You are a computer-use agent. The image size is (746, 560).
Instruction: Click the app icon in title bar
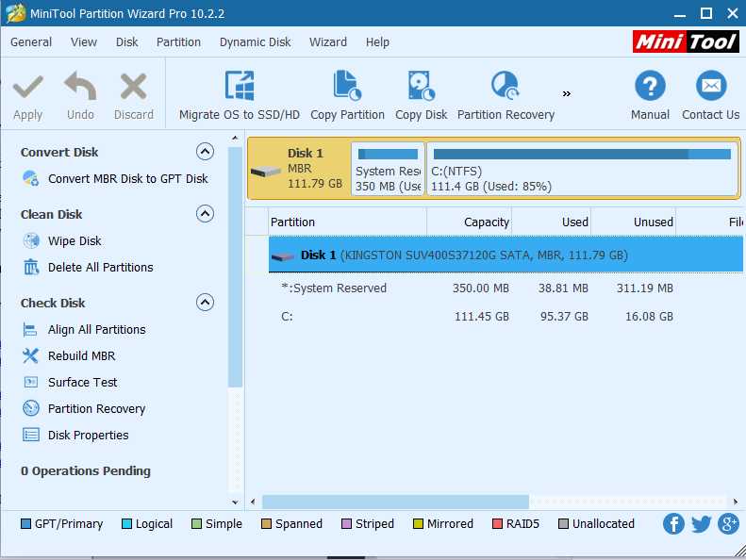(16, 13)
